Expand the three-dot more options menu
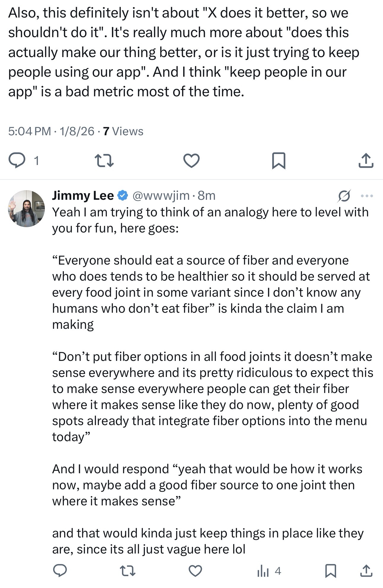Screen dimensions: 383x588 point(367,196)
